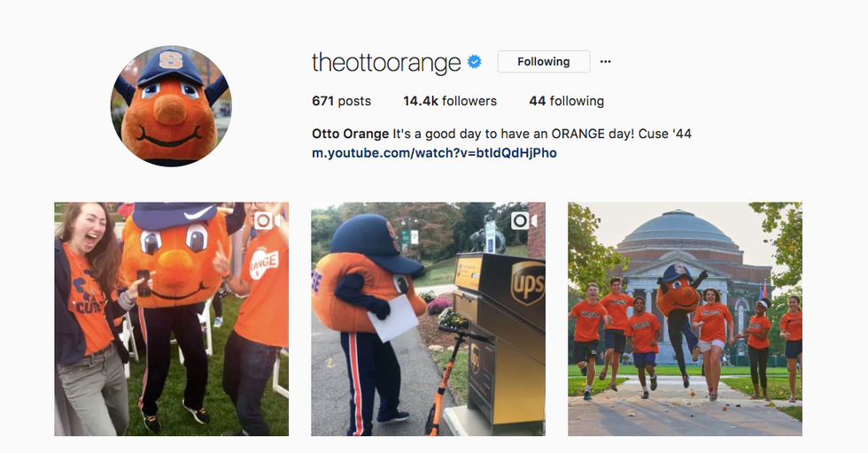
Task: Select the 671 posts count
Action: click(x=341, y=101)
